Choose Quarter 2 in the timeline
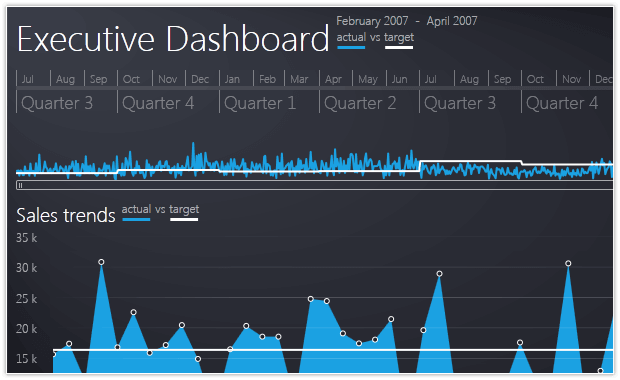The image size is (620, 380). (360, 103)
